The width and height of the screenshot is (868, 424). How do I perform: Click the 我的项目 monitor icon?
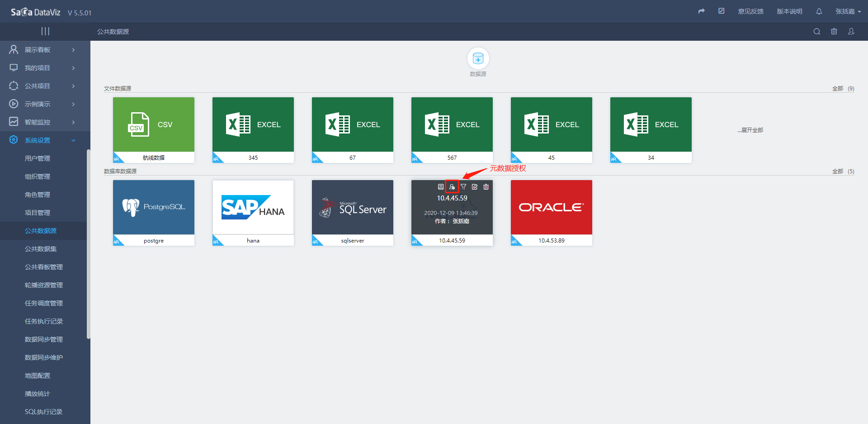[14, 67]
